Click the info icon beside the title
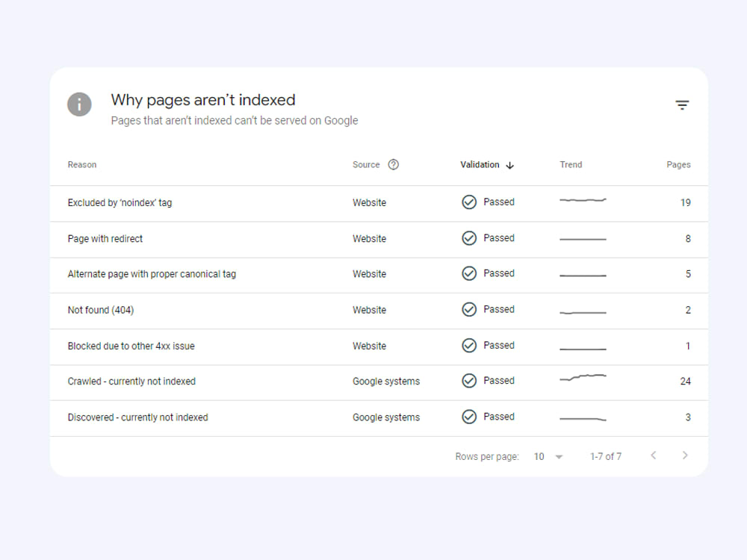 pos(79,105)
